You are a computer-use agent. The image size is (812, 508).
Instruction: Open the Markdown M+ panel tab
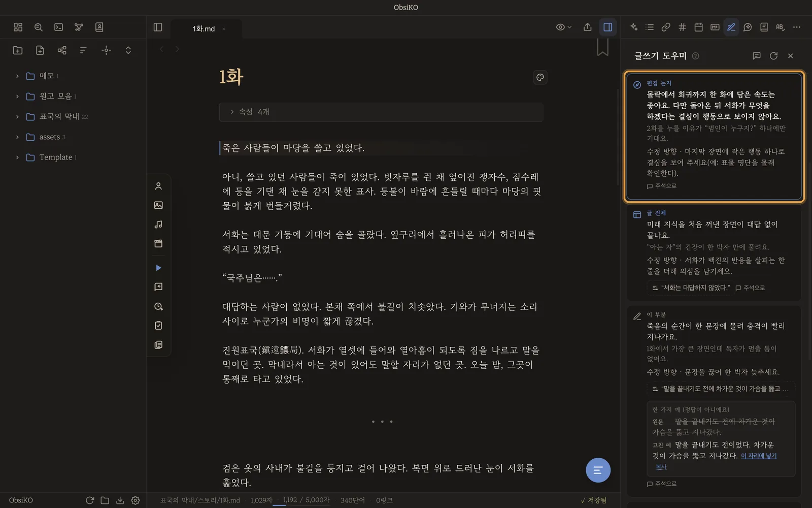pyautogui.click(x=715, y=27)
